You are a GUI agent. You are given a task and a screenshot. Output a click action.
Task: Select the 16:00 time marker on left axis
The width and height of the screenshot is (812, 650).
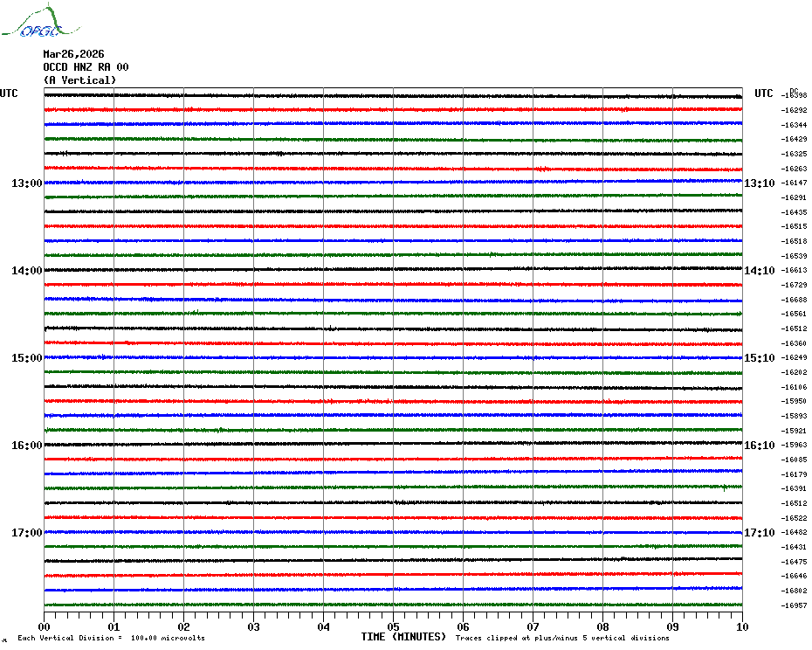tap(27, 446)
